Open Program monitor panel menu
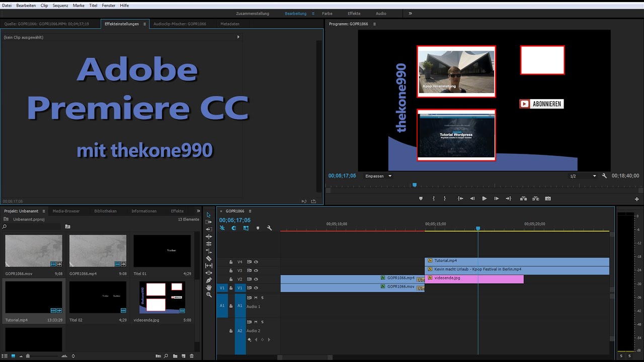 374,24
